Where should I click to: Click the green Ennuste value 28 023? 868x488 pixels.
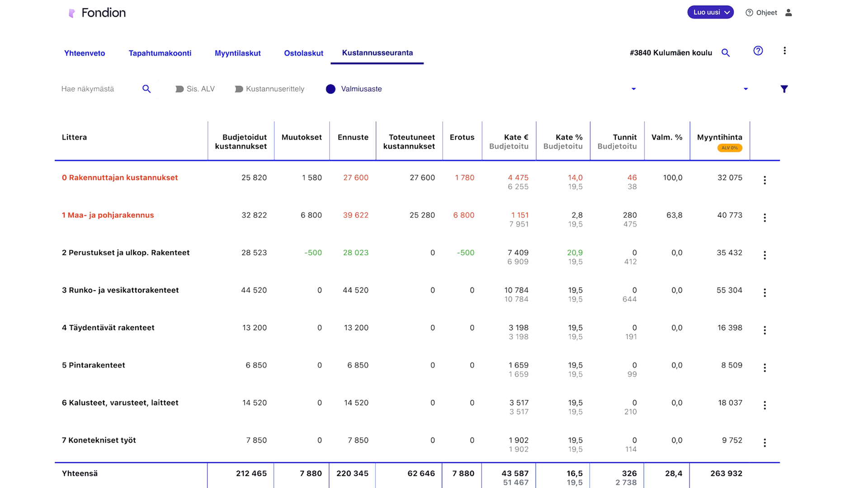coord(356,253)
